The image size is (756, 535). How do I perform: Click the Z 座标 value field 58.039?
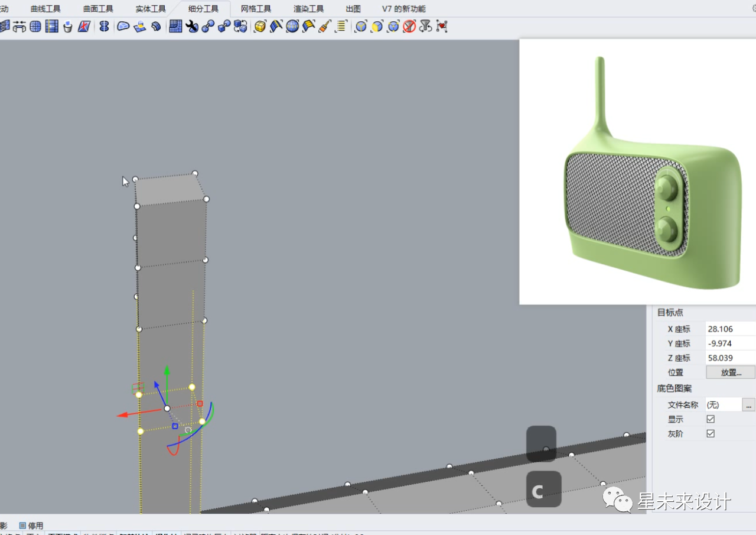[x=731, y=358]
